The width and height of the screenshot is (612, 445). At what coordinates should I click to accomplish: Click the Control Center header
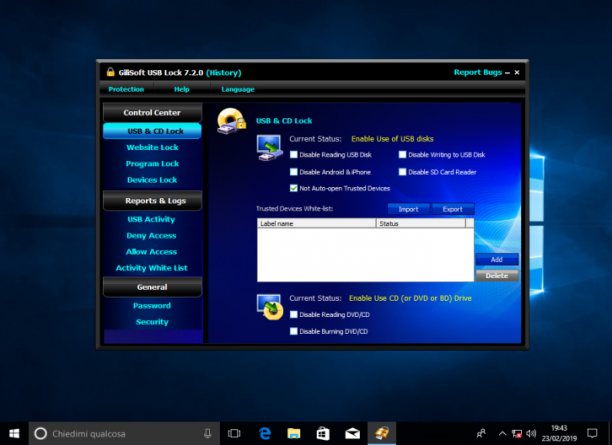tap(152, 112)
